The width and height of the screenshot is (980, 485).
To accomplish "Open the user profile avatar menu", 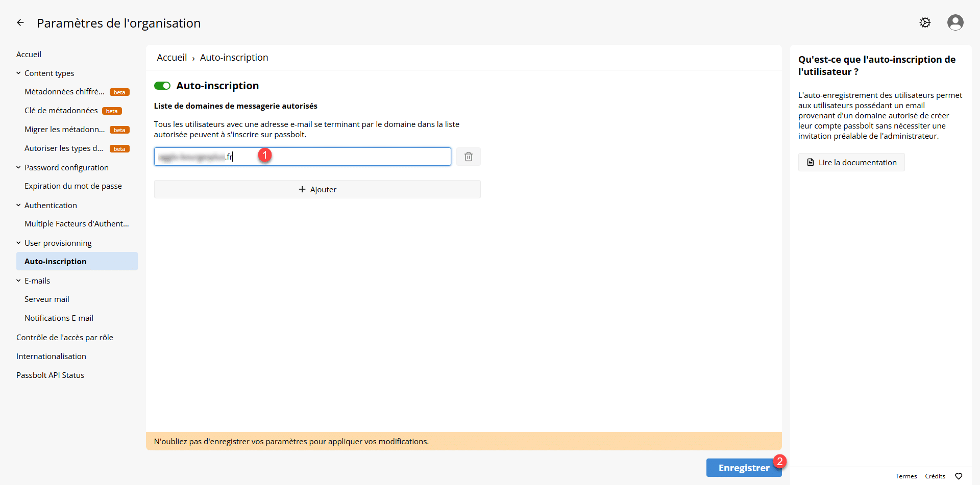I will point(955,23).
